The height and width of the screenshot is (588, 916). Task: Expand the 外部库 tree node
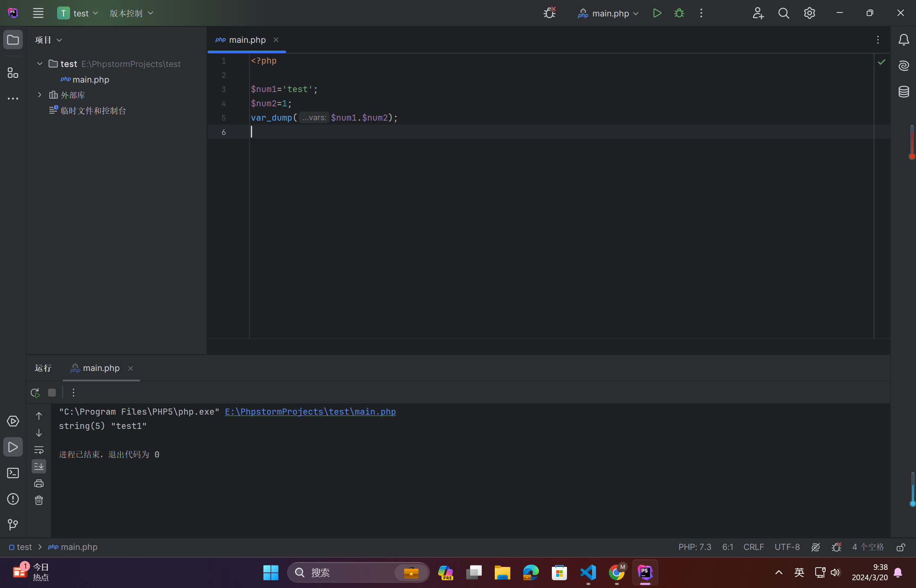pyautogui.click(x=39, y=95)
